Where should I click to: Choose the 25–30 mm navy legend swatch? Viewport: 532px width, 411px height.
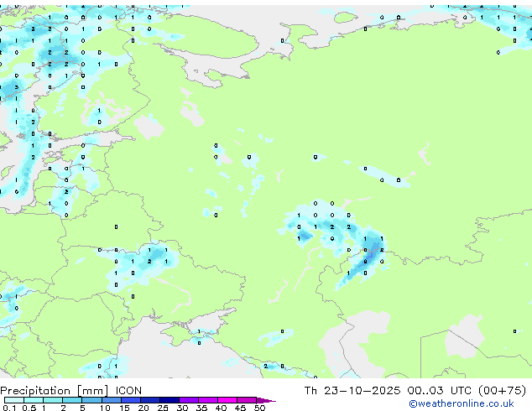point(169,400)
